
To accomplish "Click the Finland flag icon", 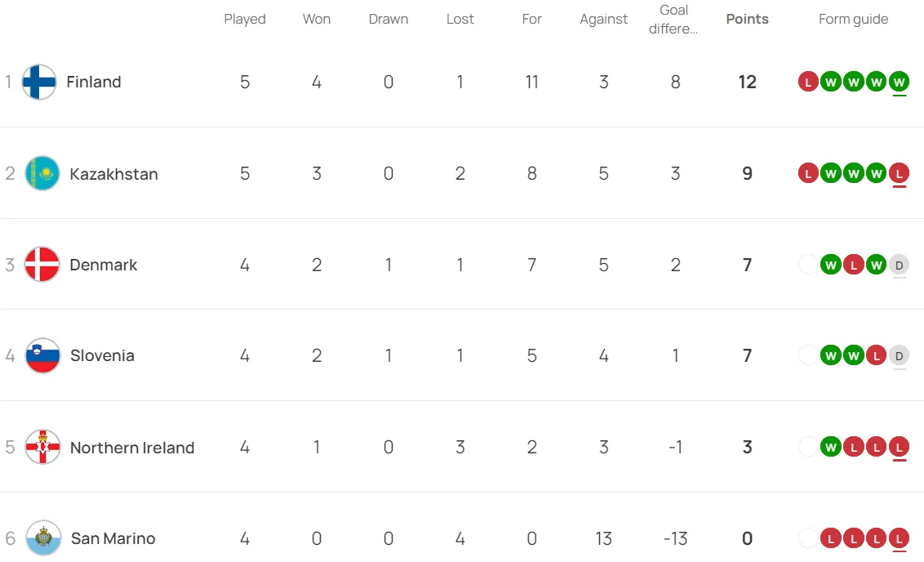I will tap(39, 82).
